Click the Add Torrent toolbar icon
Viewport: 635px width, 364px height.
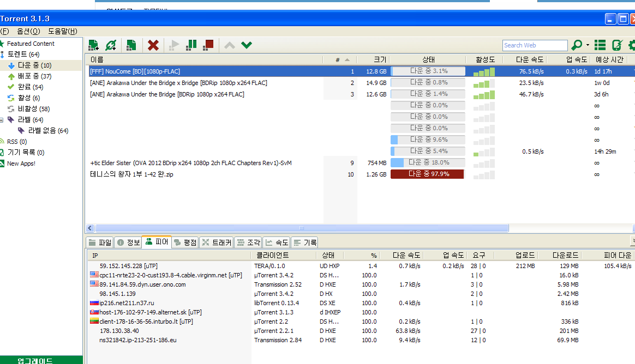pos(93,45)
